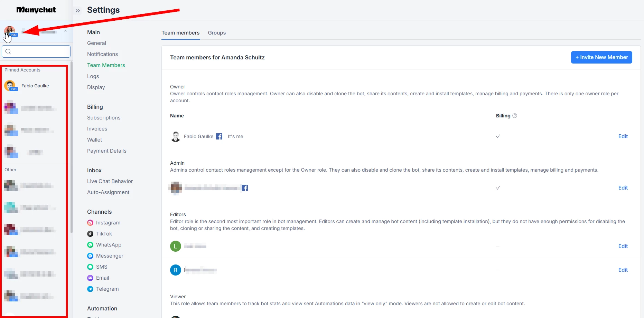Open Notifications settings
The height and width of the screenshot is (318, 644).
(102, 54)
